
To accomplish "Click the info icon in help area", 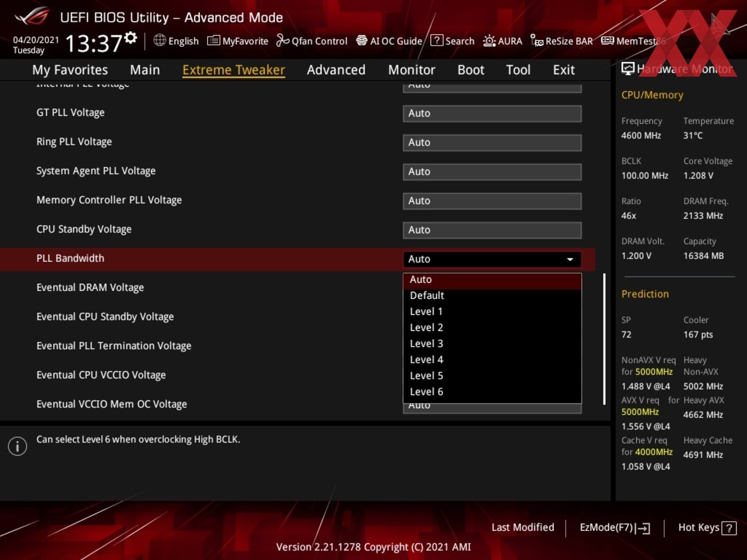I will click(x=18, y=446).
